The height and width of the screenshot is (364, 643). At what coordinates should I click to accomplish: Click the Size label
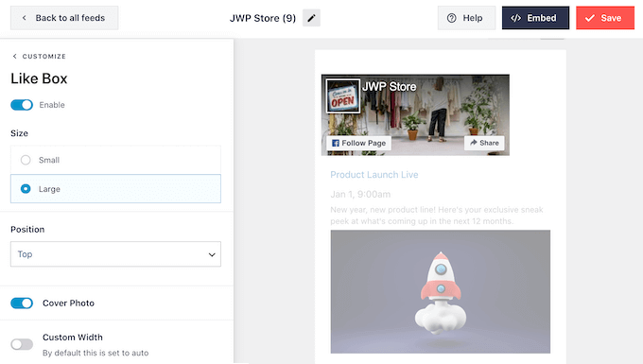point(19,133)
